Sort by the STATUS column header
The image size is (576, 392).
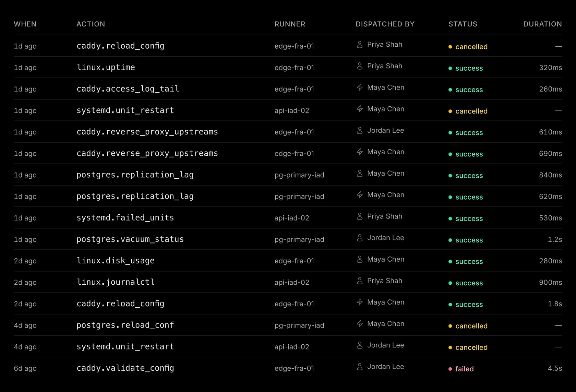(x=463, y=24)
